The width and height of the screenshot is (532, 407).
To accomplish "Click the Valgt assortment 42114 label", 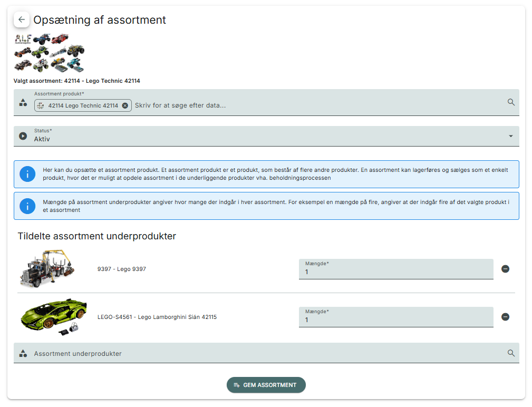I will click(76, 81).
